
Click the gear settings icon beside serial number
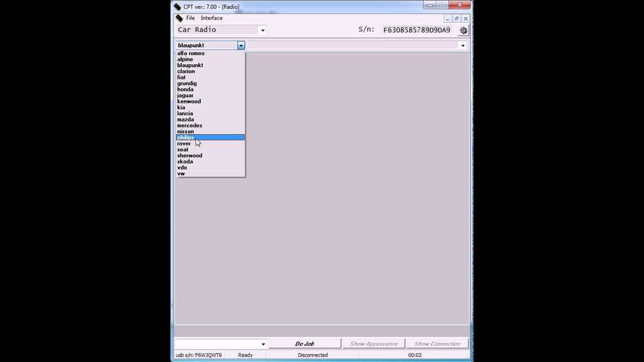click(x=463, y=30)
